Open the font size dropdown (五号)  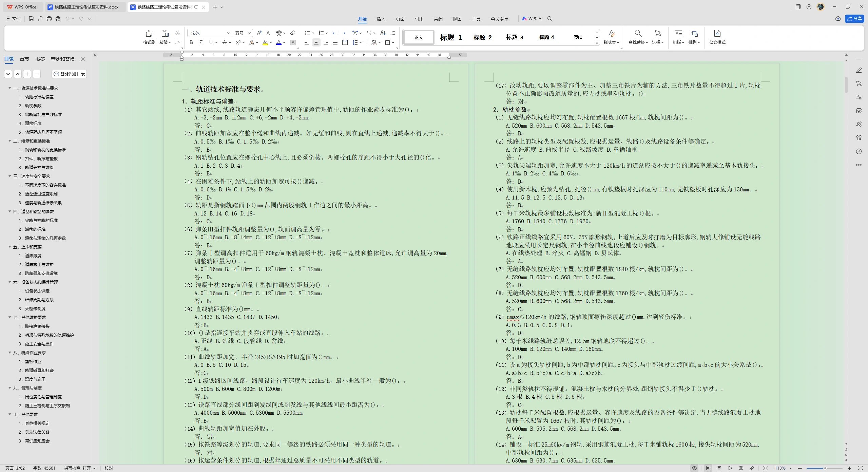point(243,33)
